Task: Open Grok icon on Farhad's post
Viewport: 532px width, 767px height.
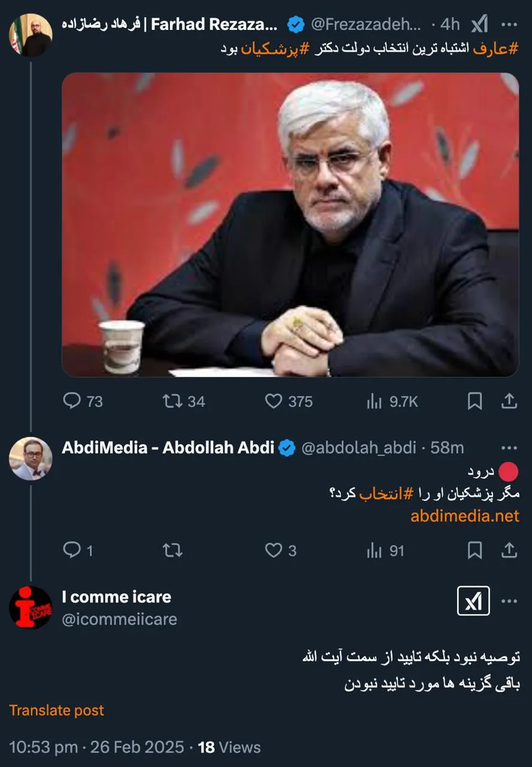Action: pos(479,25)
